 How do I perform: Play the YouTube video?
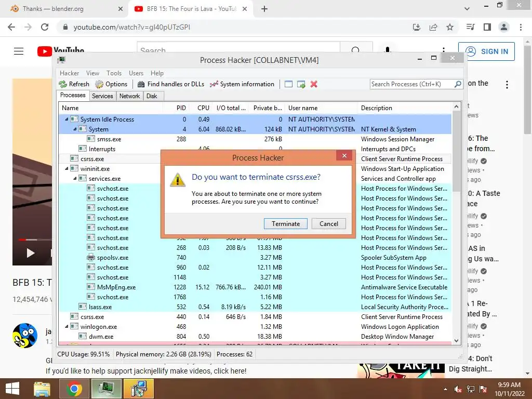(x=31, y=253)
